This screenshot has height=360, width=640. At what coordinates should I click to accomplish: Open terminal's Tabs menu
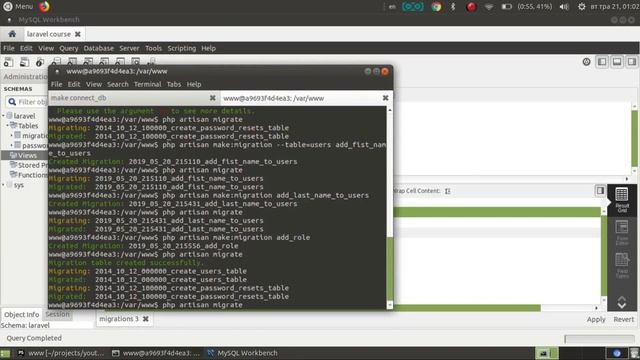click(173, 84)
